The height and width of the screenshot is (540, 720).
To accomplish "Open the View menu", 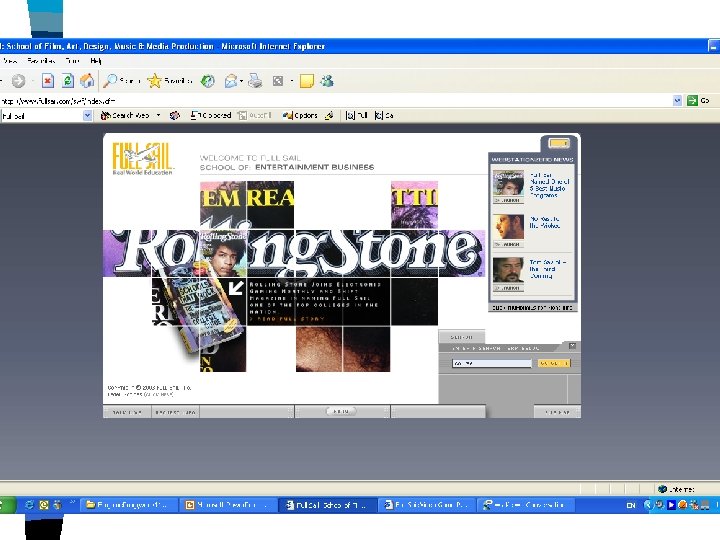I will 10,61.
